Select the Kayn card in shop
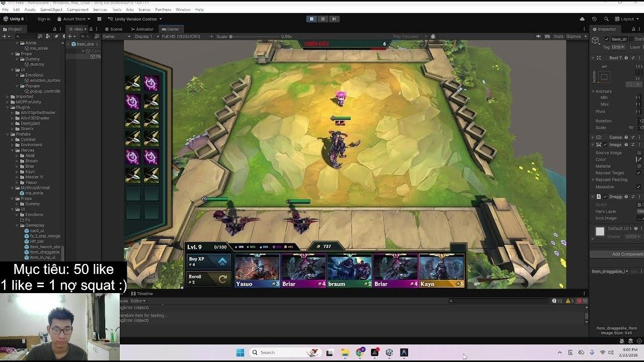The width and height of the screenshot is (644, 362). 442,270
